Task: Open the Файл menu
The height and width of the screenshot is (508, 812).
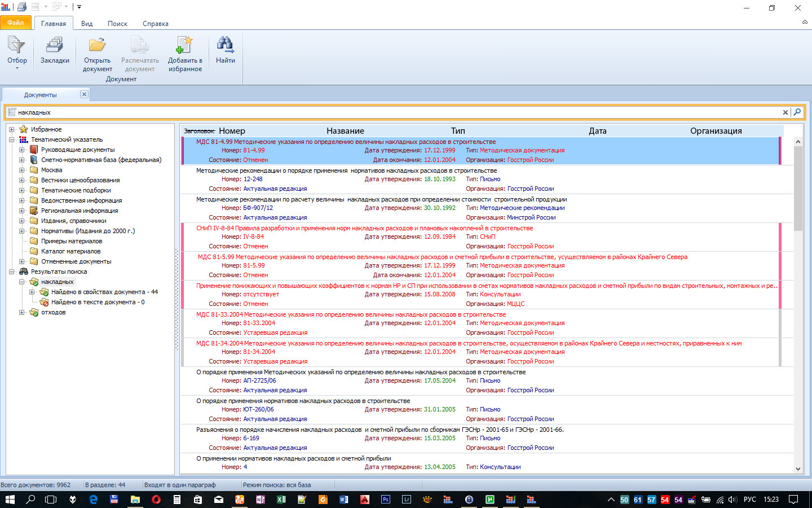Action: (x=16, y=23)
